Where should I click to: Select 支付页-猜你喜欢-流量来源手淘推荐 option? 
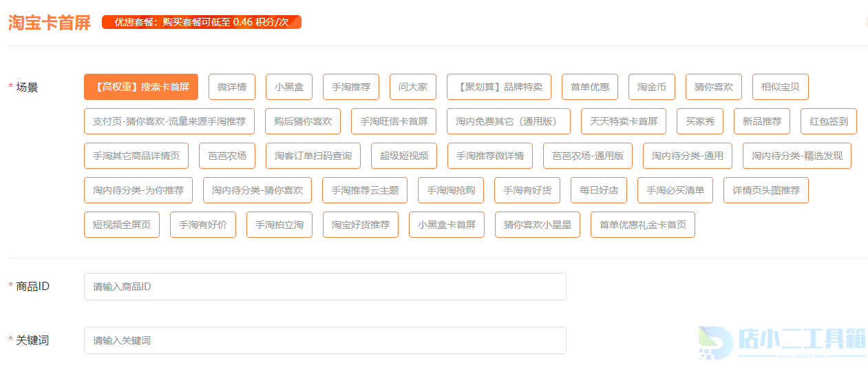pos(169,121)
